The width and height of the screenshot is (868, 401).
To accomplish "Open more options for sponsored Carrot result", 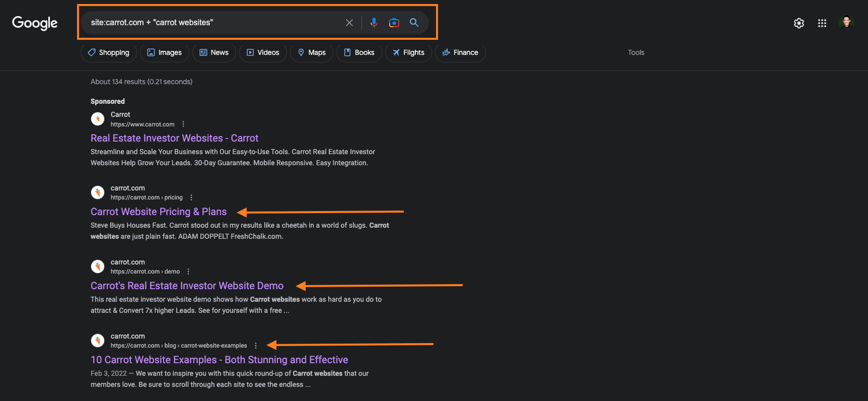I will tap(183, 124).
